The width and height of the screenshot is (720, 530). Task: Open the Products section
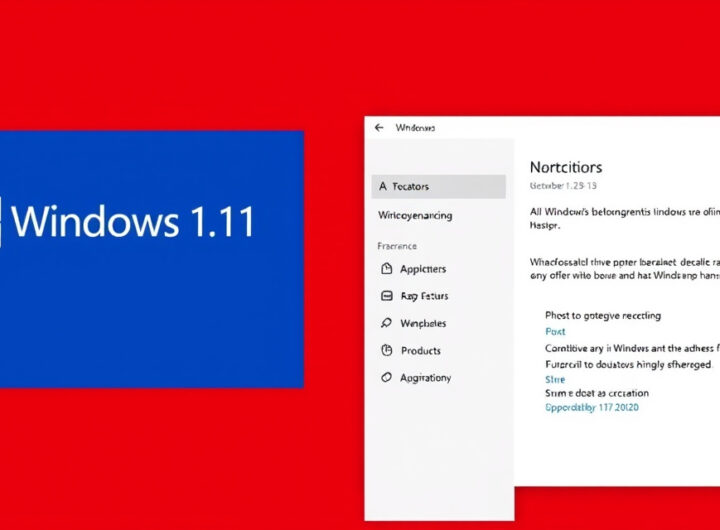click(421, 351)
